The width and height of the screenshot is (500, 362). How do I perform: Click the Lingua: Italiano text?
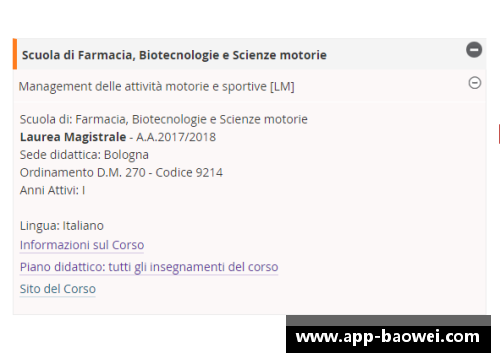pyautogui.click(x=62, y=226)
